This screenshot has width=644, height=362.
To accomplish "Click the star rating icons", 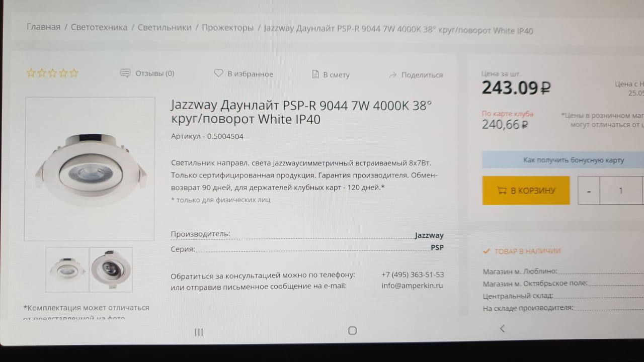I will [52, 73].
